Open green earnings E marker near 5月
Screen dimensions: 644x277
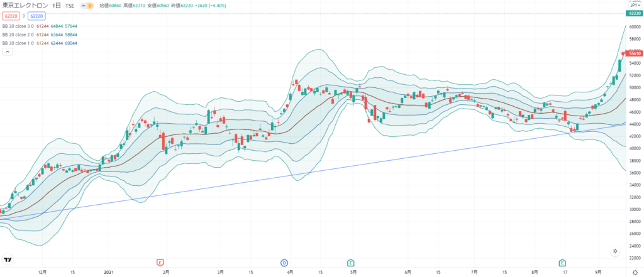pos(350,262)
